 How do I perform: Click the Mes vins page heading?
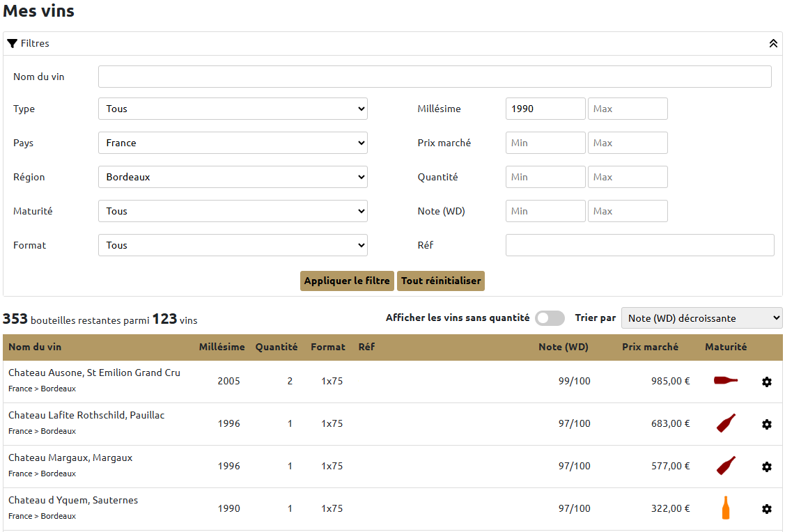tap(38, 10)
